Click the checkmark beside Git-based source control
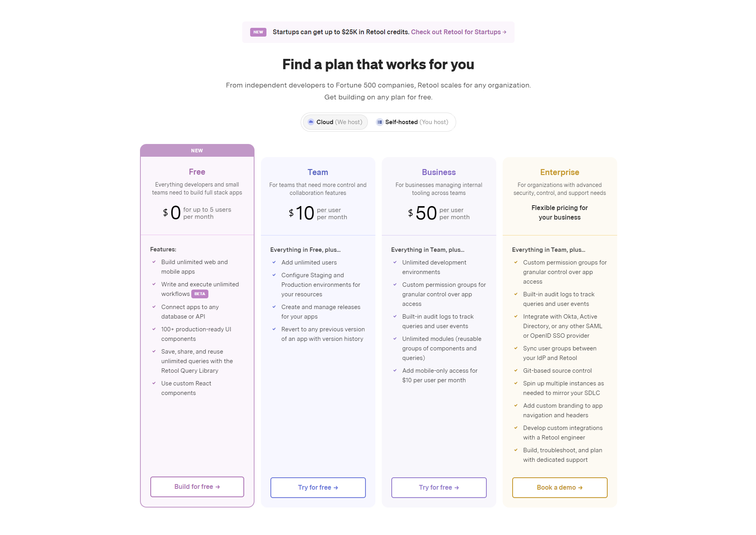The image size is (756, 535). [x=516, y=370]
